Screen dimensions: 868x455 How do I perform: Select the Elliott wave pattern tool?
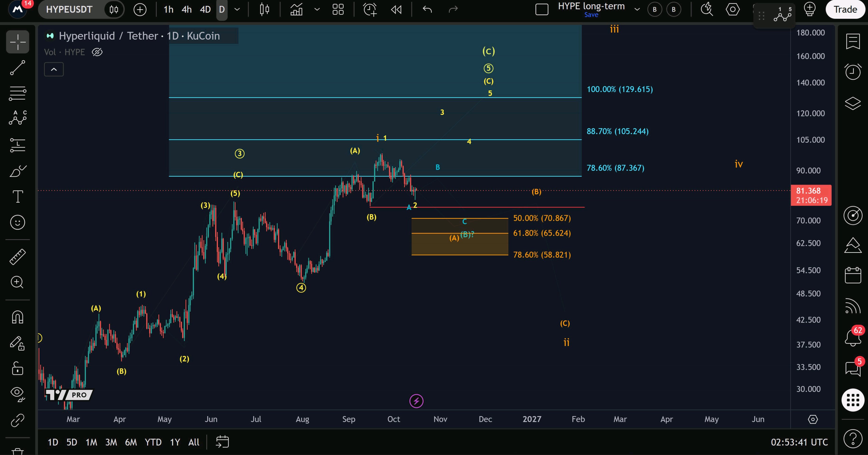[x=18, y=118]
